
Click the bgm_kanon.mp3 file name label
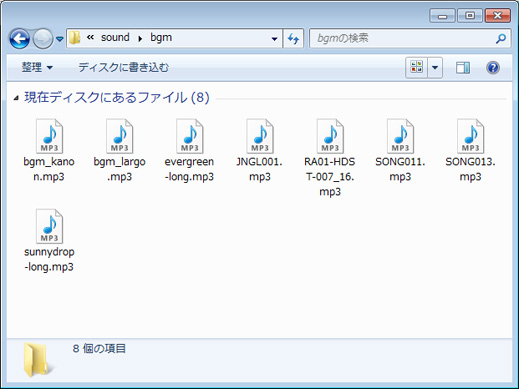tap(49, 169)
